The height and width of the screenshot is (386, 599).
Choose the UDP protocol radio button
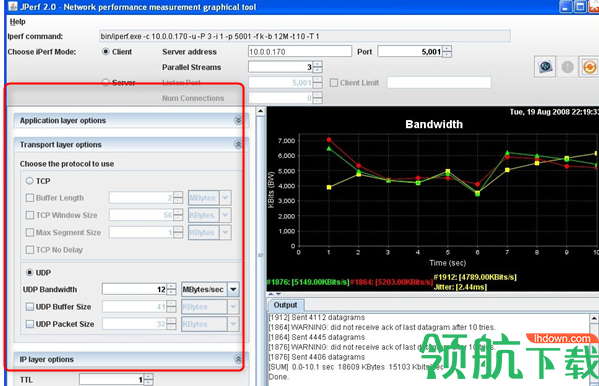(29, 272)
